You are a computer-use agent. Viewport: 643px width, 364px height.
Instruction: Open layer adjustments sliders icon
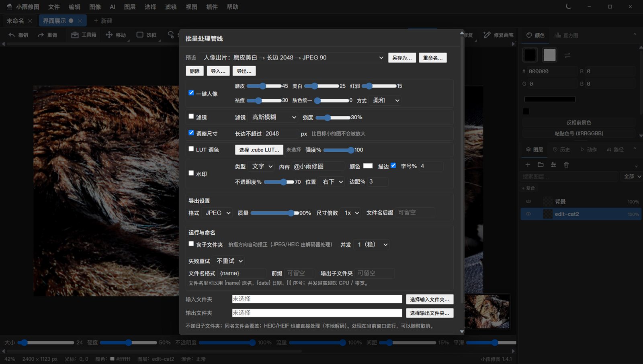[x=553, y=165]
